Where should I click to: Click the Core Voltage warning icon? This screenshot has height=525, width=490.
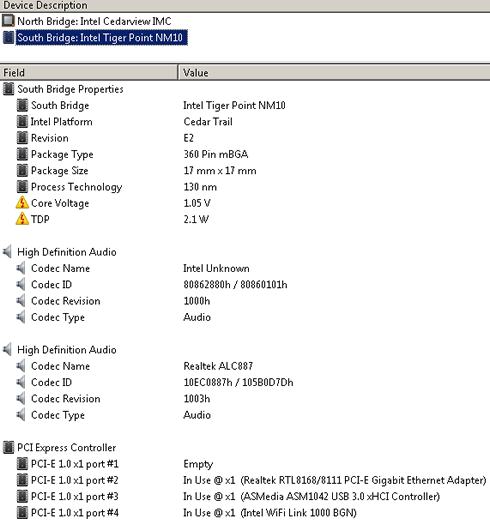coord(22,203)
